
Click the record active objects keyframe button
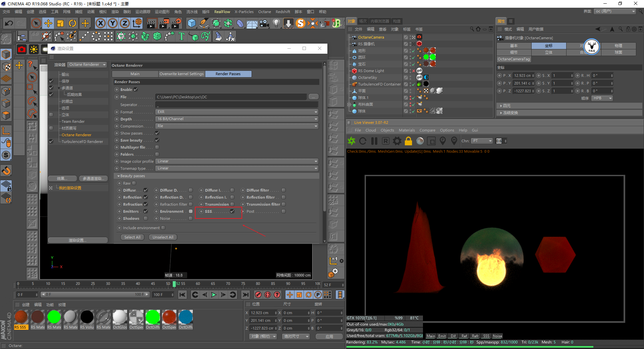pyautogui.click(x=258, y=295)
